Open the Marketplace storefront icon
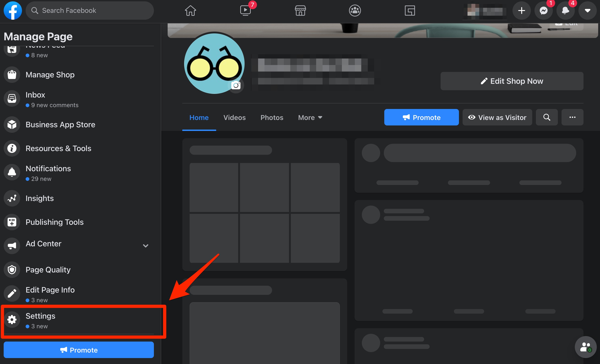 [x=300, y=11]
